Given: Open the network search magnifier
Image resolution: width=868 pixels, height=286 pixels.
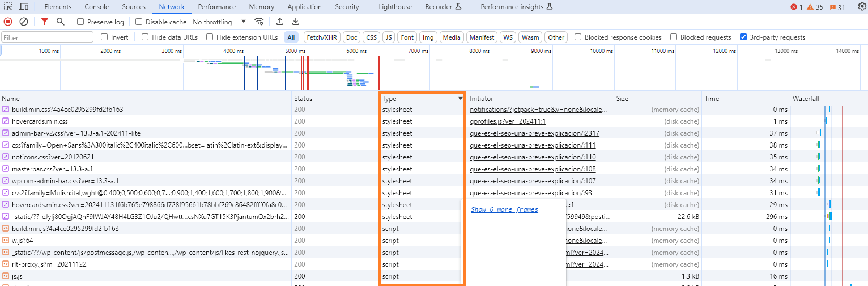Looking at the screenshot, I should (61, 22).
